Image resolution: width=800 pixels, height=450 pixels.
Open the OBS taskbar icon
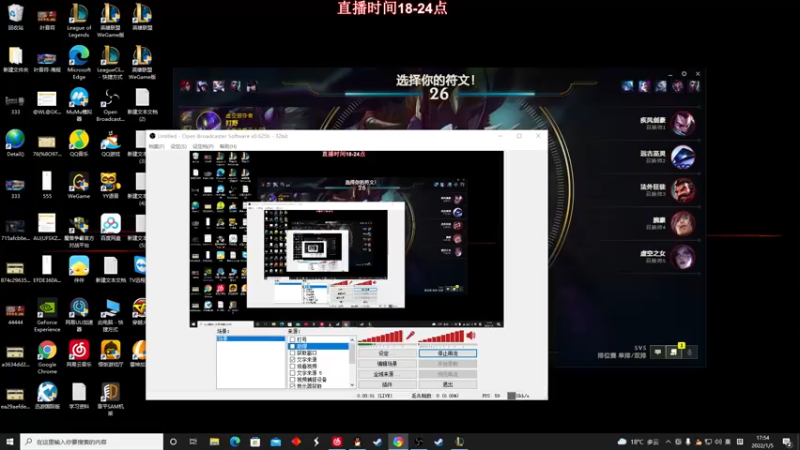pyautogui.click(x=418, y=441)
